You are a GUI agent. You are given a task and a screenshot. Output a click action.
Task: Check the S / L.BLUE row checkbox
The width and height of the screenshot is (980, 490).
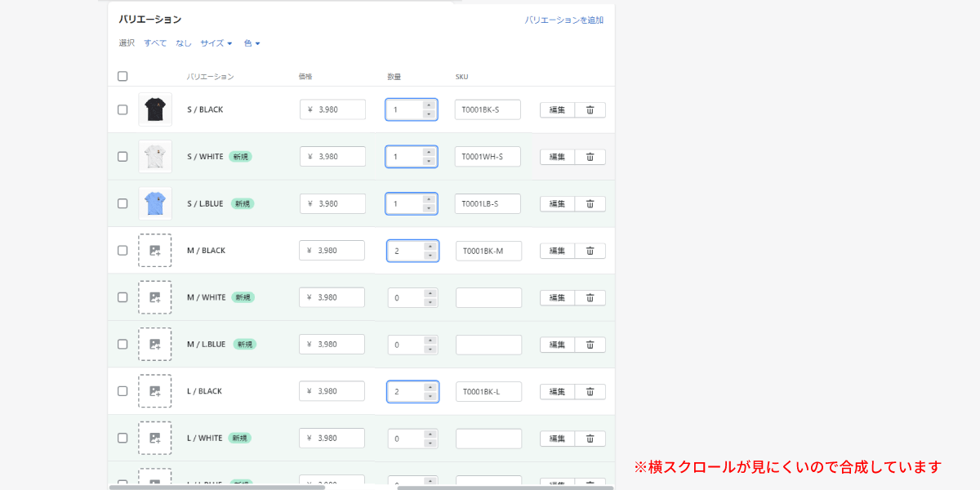122,203
